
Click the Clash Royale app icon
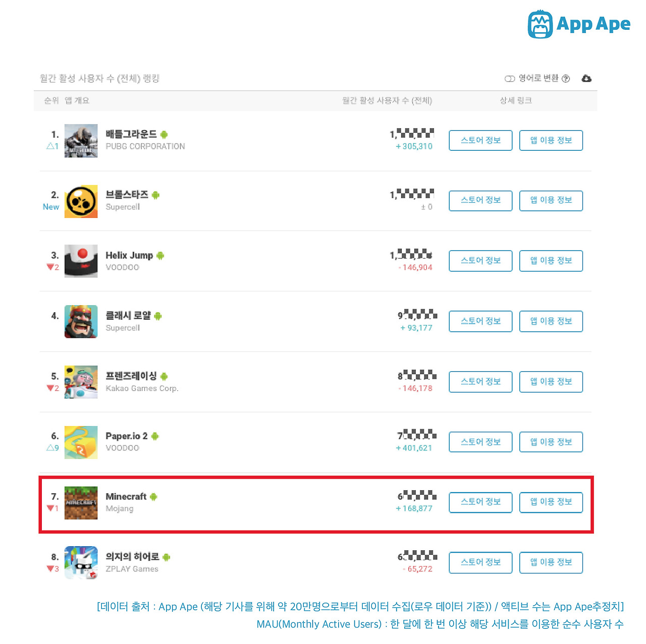[81, 322]
